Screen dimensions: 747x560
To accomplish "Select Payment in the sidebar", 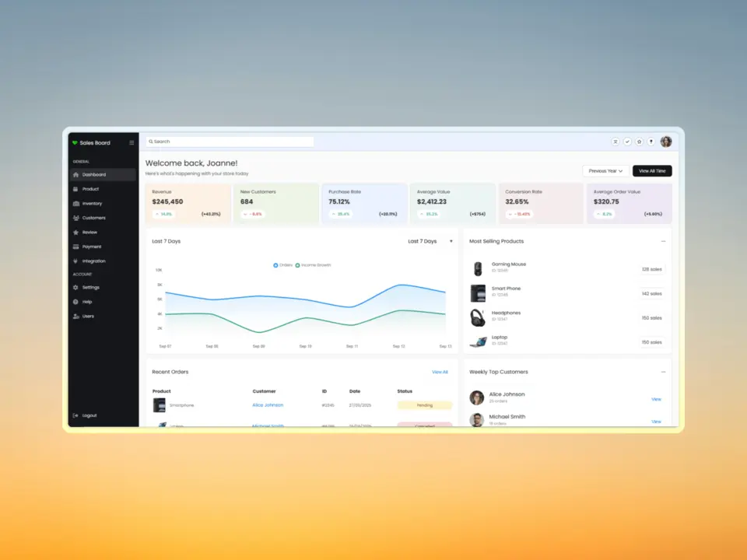I will [x=76, y=247].
